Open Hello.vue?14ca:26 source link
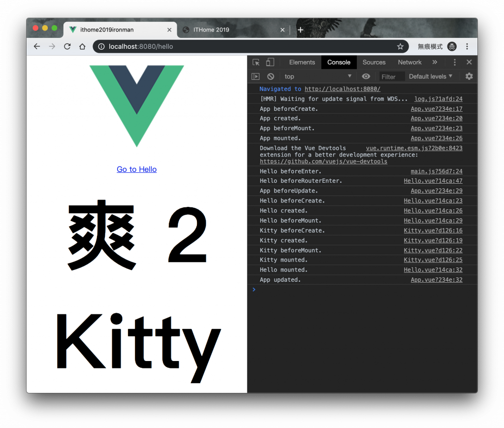 [x=433, y=211]
